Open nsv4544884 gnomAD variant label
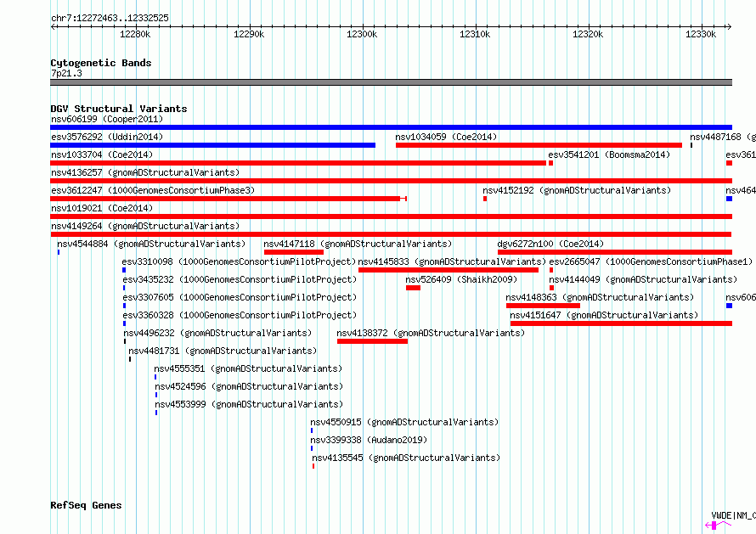 coord(151,244)
